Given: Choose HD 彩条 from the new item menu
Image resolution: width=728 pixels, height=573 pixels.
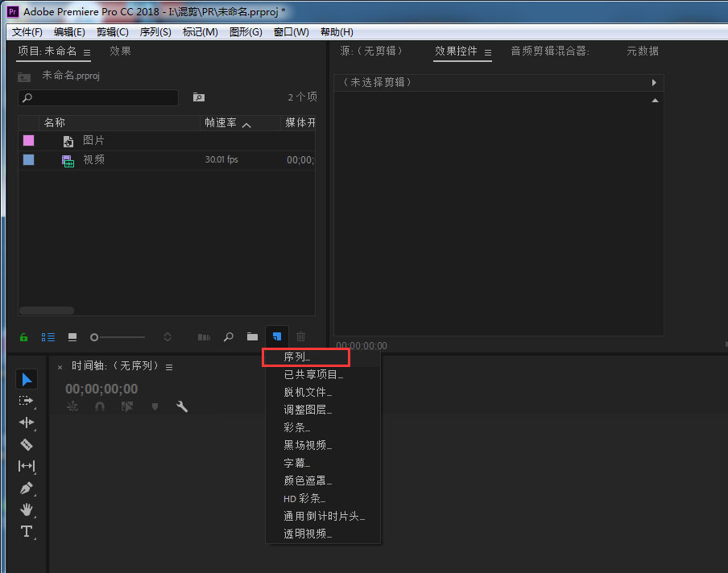Looking at the screenshot, I should [x=323, y=499].
